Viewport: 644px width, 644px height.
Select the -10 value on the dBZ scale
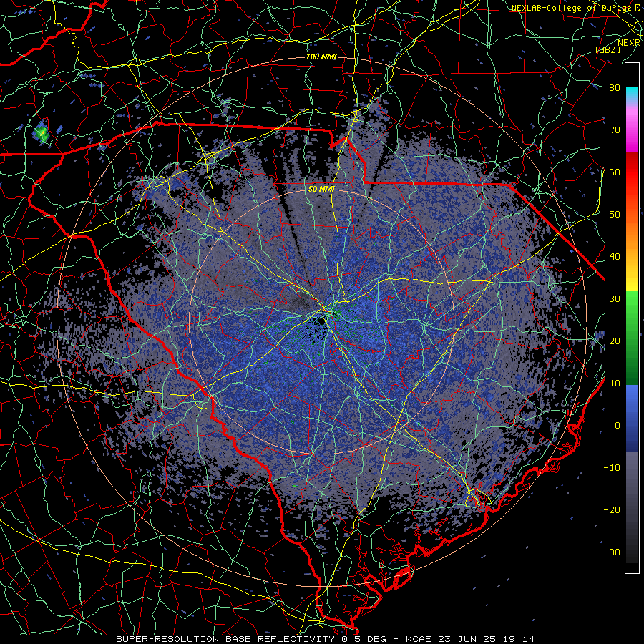(x=612, y=468)
